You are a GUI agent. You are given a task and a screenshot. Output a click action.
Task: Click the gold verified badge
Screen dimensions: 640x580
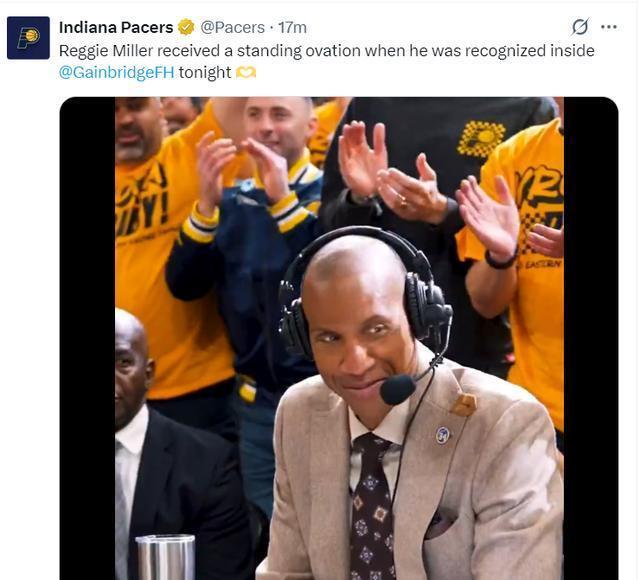tap(186, 28)
